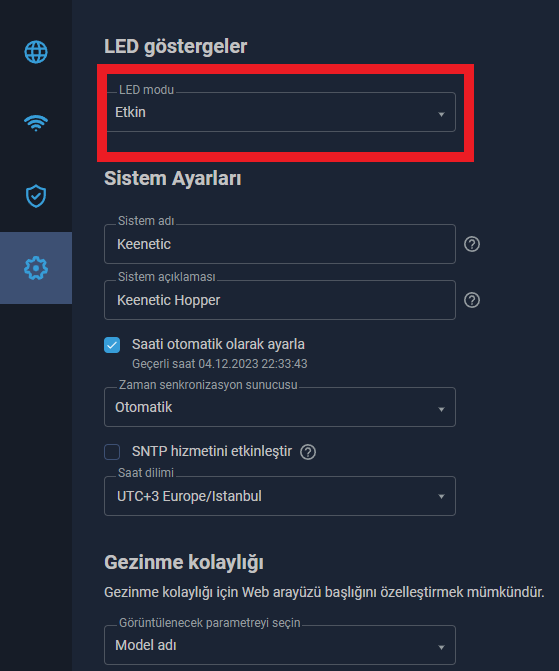Click the Saati otomatik olarak ayarla label
The image size is (559, 671).
[x=218, y=344]
